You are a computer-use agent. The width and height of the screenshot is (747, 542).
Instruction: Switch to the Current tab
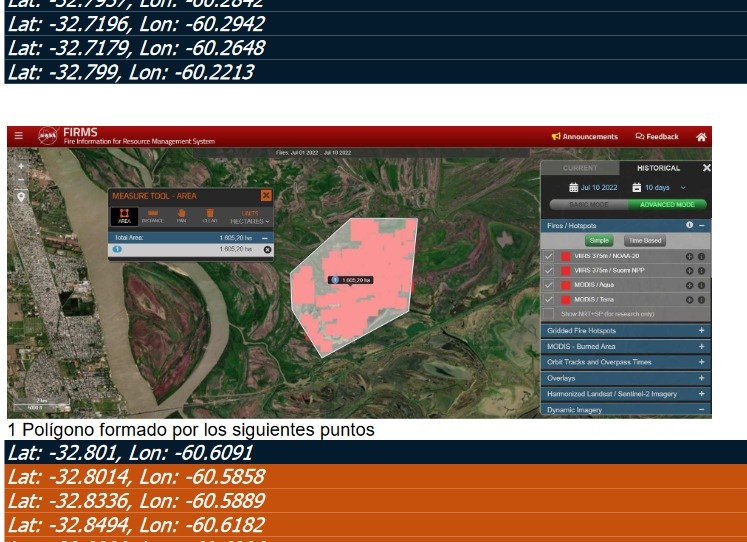580,168
